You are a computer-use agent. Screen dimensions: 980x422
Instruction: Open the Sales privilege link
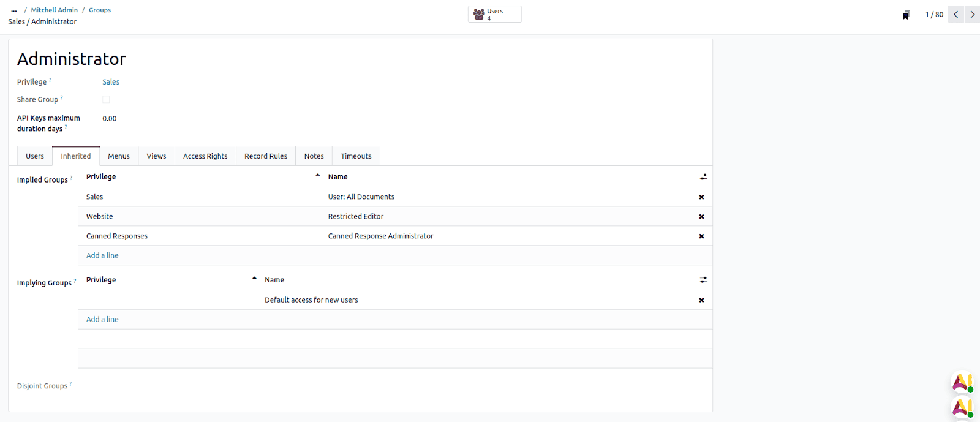pos(111,82)
